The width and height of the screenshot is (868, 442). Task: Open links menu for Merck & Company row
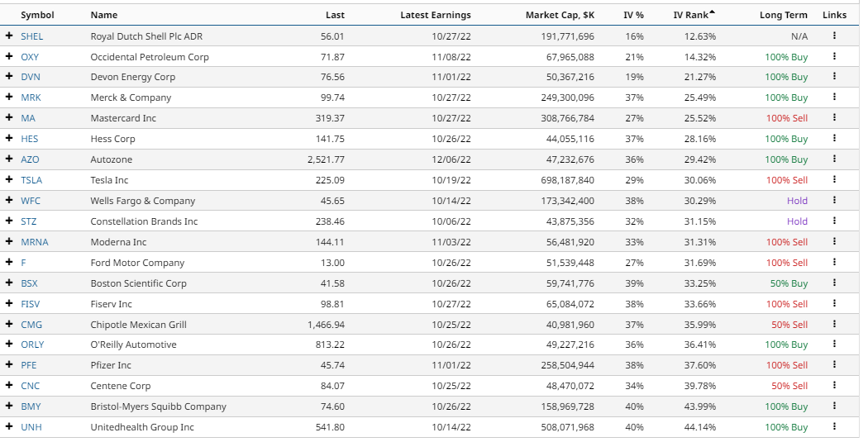(x=835, y=97)
